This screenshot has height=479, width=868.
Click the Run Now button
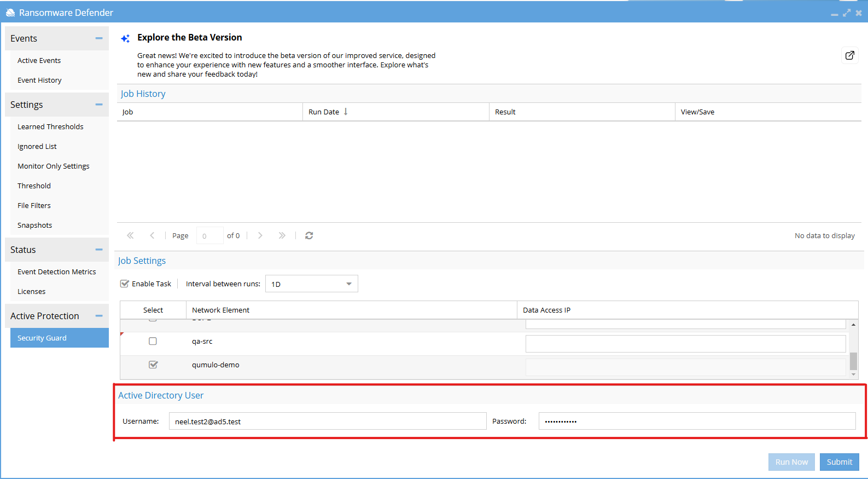[x=791, y=462]
